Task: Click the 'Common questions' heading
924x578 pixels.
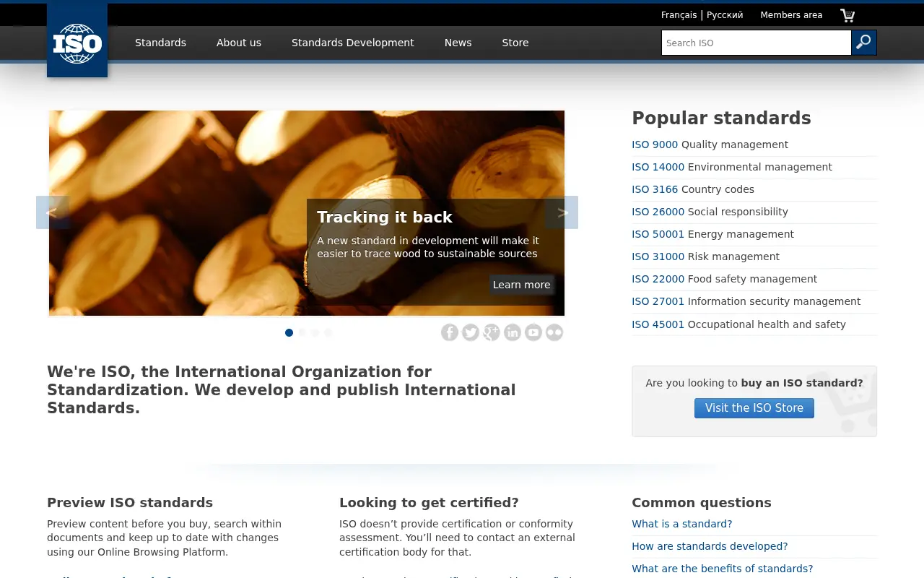Action: coord(701,503)
